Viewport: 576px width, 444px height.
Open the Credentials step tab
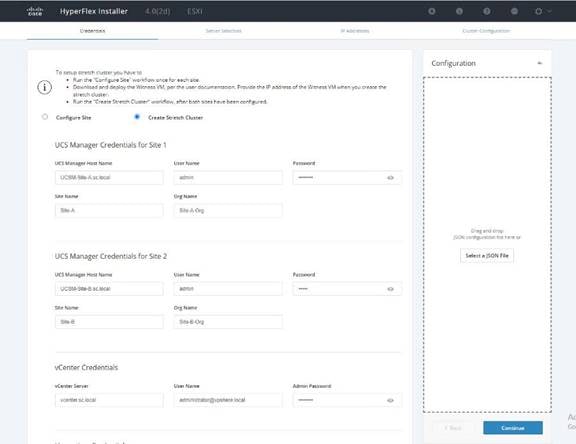93,31
